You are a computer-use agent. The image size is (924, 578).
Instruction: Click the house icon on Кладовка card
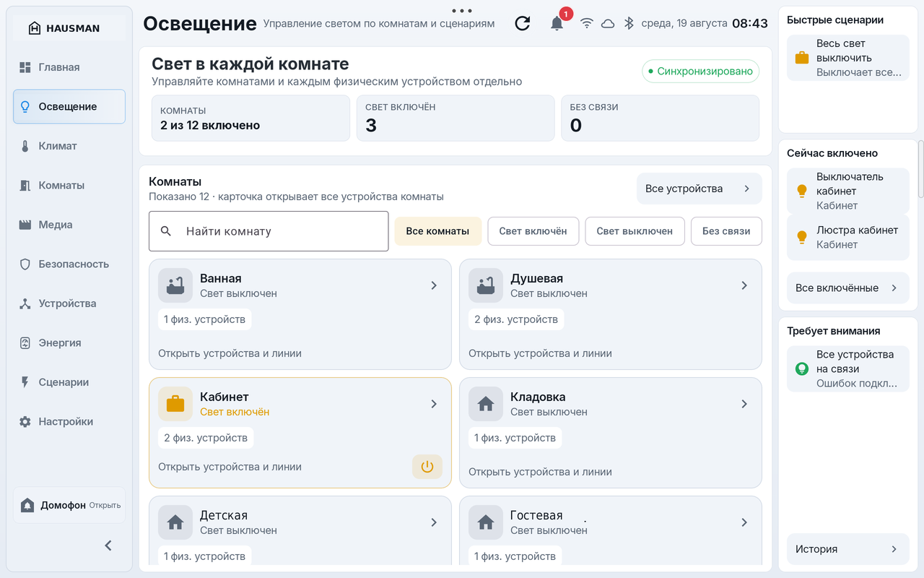pos(486,404)
